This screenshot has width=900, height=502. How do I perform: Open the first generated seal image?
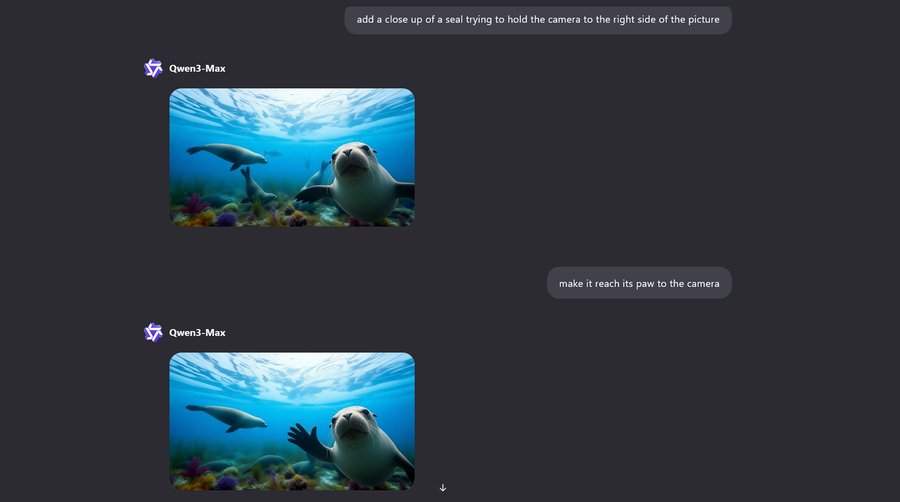pyautogui.click(x=292, y=157)
